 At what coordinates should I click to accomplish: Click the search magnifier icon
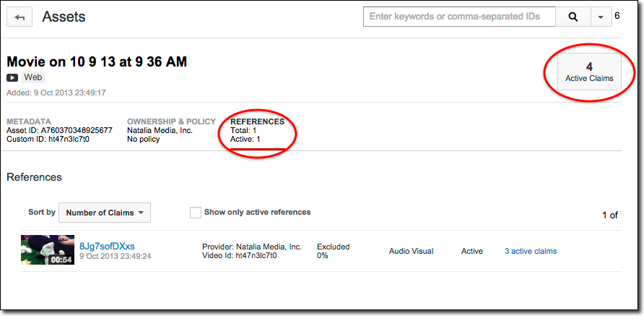pos(573,17)
